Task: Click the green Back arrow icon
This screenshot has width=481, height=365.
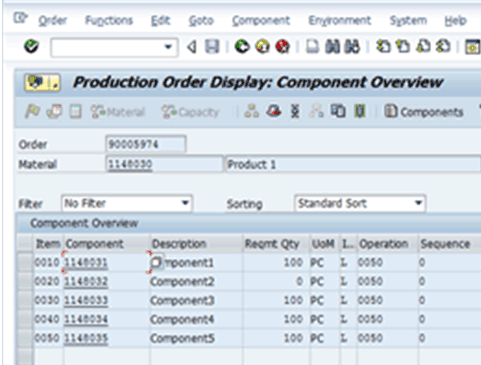Action: coord(242,46)
